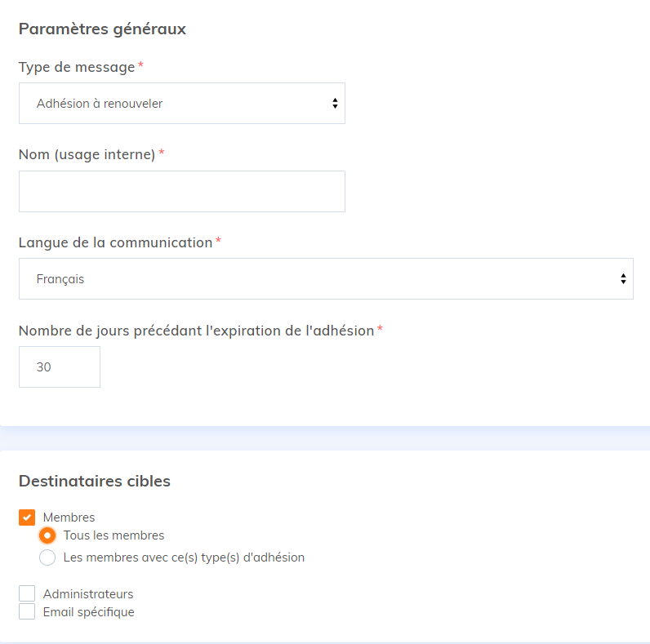Viewport: 650px width, 644px height.
Task: Click the "Tous les membres" label text
Action: [x=114, y=536]
